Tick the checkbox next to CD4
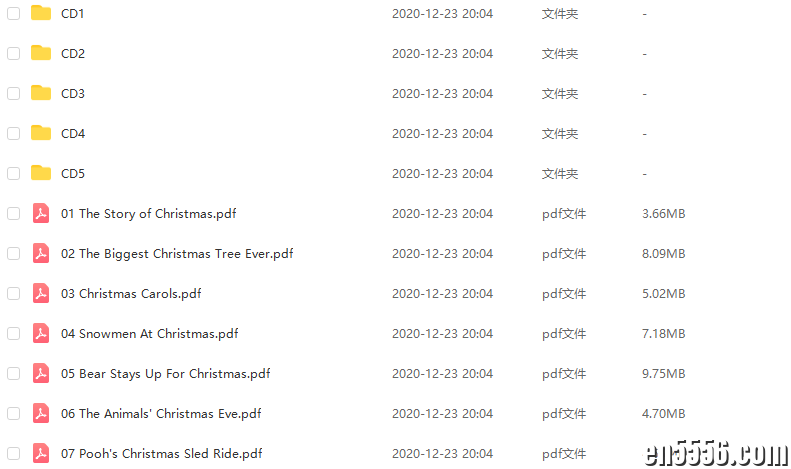The width and height of the screenshot is (791, 469). (14, 133)
